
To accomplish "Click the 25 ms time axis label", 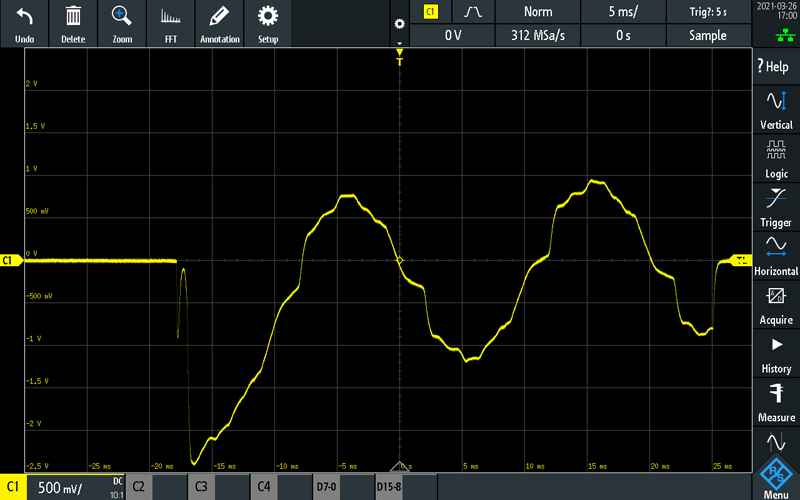I will [722, 466].
